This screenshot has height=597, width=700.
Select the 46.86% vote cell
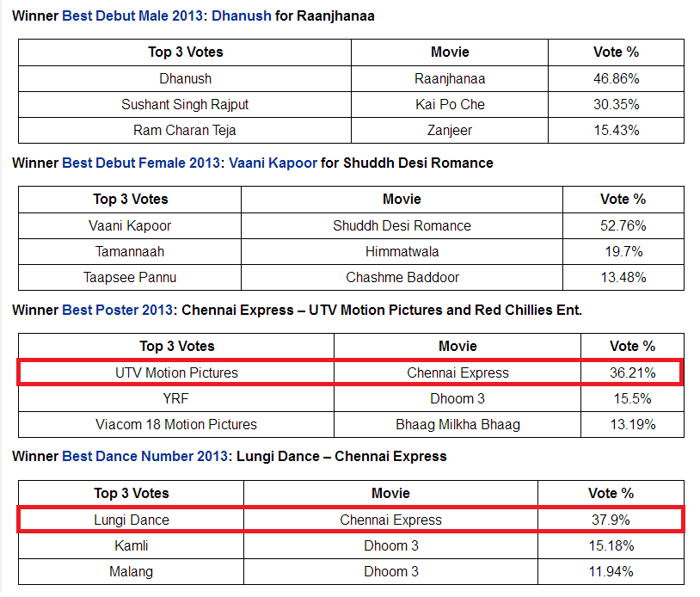pyautogui.click(x=616, y=78)
